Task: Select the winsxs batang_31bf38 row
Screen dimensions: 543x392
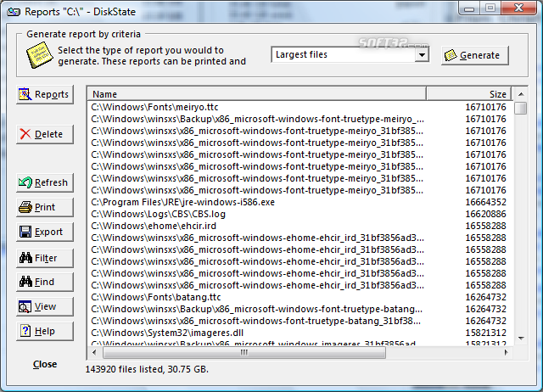Action: click(300, 321)
